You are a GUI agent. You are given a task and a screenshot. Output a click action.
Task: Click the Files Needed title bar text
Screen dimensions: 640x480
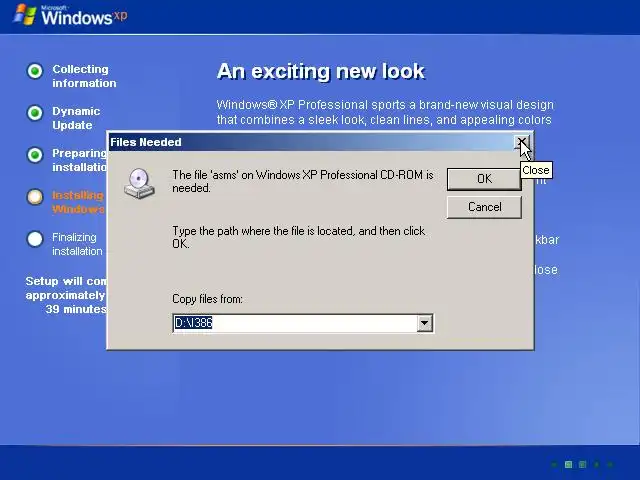coord(146,142)
